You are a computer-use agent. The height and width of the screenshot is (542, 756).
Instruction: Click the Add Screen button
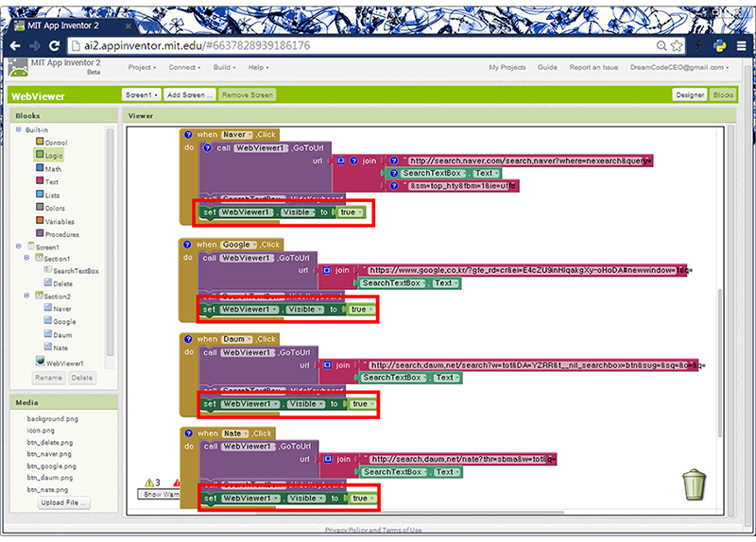[190, 95]
